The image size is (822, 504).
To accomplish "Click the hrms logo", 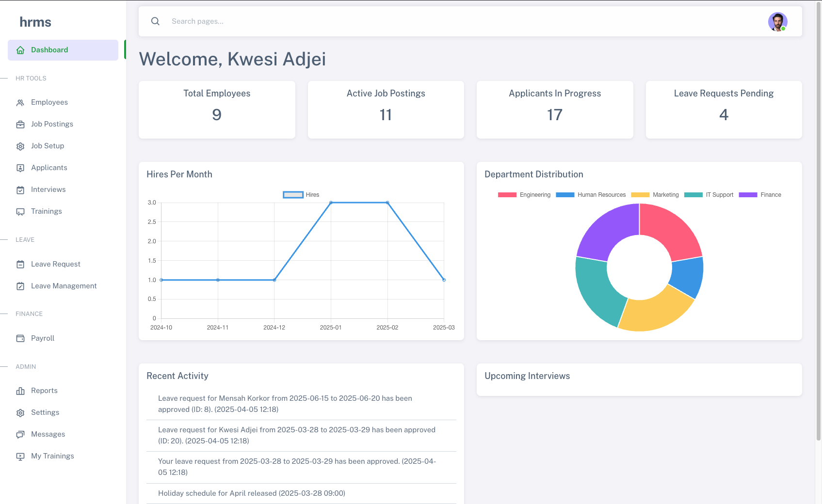I will tap(35, 22).
